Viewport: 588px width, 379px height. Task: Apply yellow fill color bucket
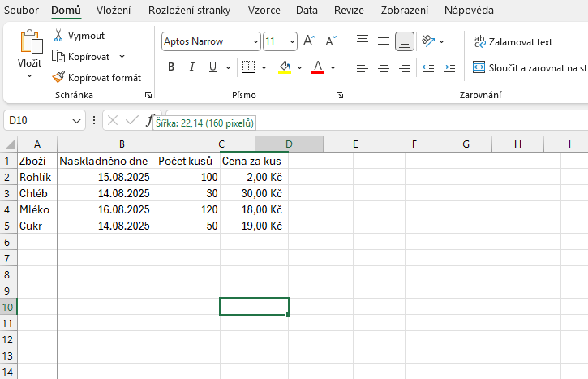pos(285,67)
